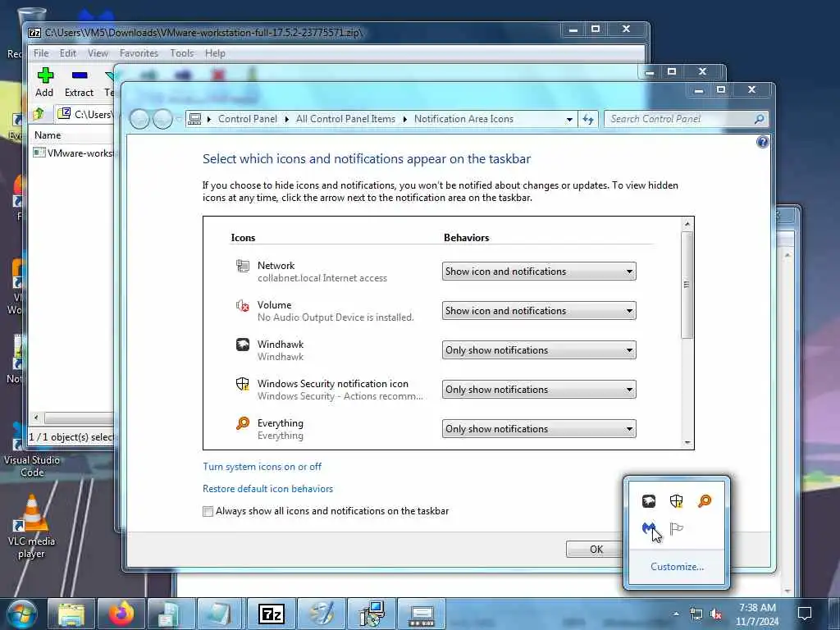Click the computer icon in the address bar
This screenshot has height=630, width=840.
click(195, 119)
